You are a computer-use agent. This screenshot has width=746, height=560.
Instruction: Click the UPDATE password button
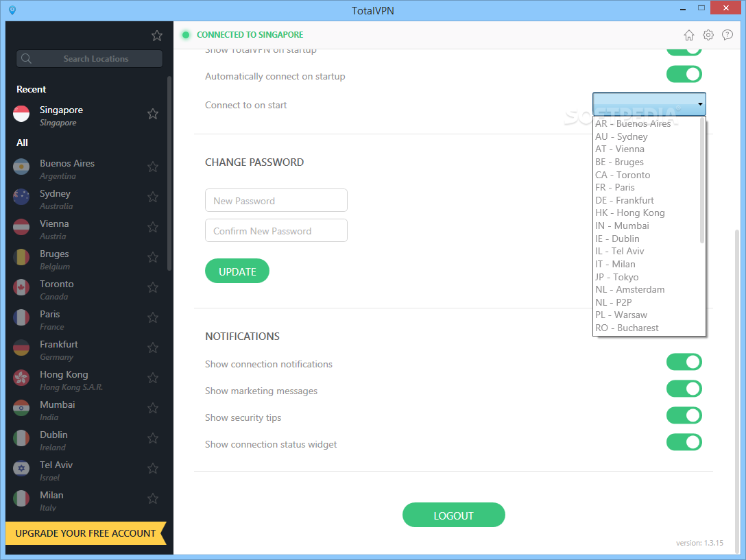coord(237,271)
